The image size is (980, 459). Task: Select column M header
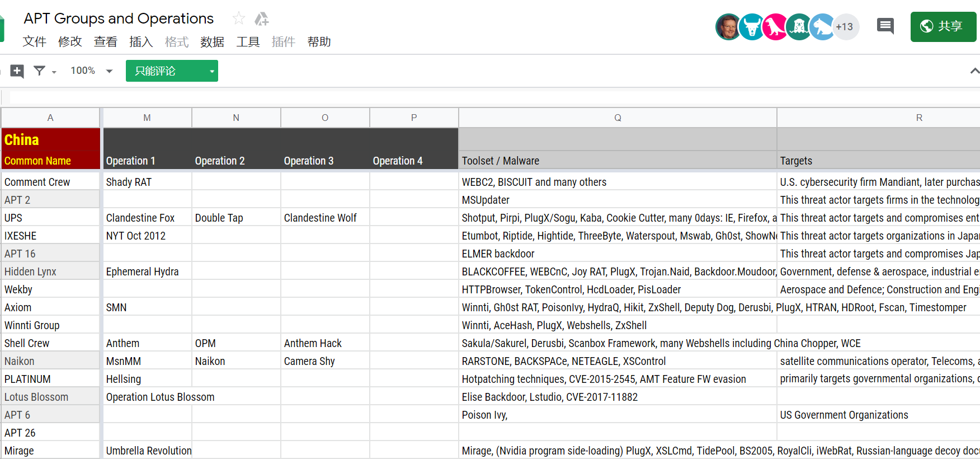(147, 118)
